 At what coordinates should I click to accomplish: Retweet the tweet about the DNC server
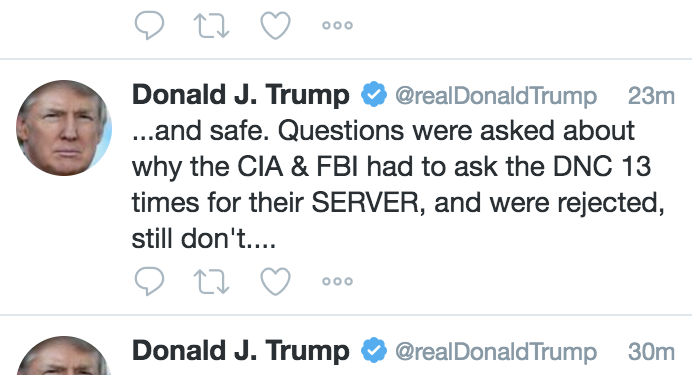pos(211,281)
